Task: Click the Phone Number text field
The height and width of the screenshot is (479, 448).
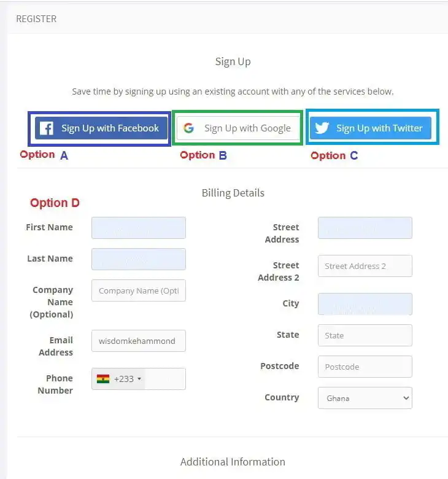Action: [164, 379]
